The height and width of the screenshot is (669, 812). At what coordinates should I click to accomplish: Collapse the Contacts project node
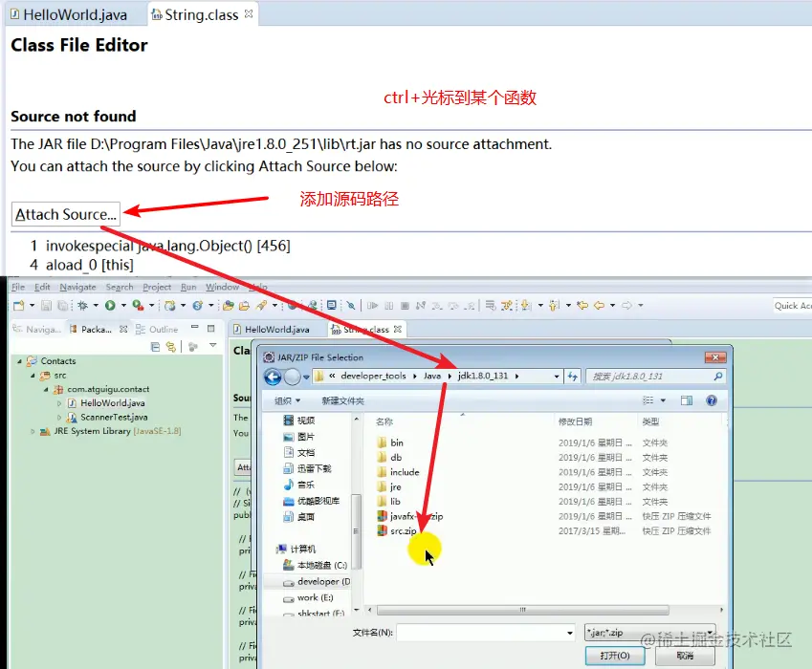coord(20,361)
